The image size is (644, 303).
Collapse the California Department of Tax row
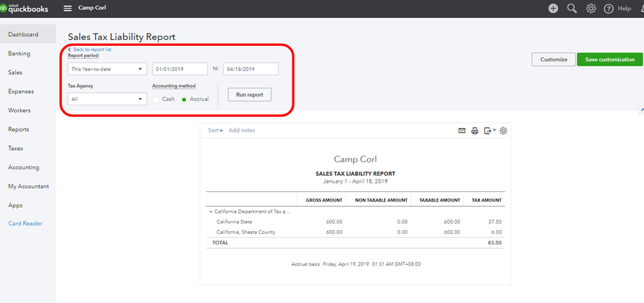211,212
